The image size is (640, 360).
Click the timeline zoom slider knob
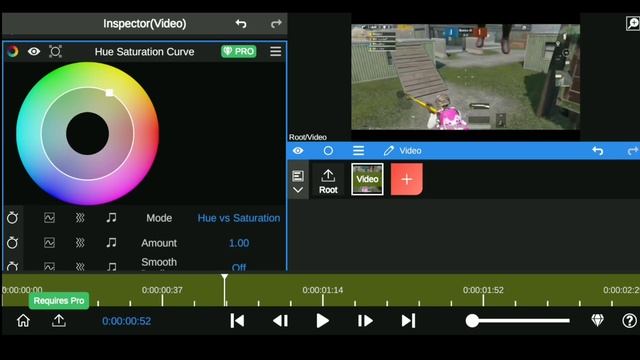pyautogui.click(x=472, y=321)
